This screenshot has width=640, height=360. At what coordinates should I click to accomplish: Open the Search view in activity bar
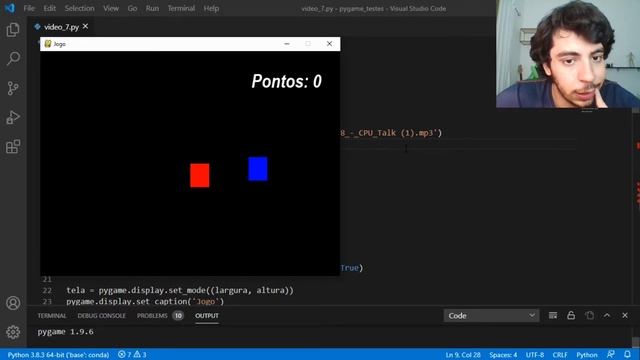click(x=13, y=58)
